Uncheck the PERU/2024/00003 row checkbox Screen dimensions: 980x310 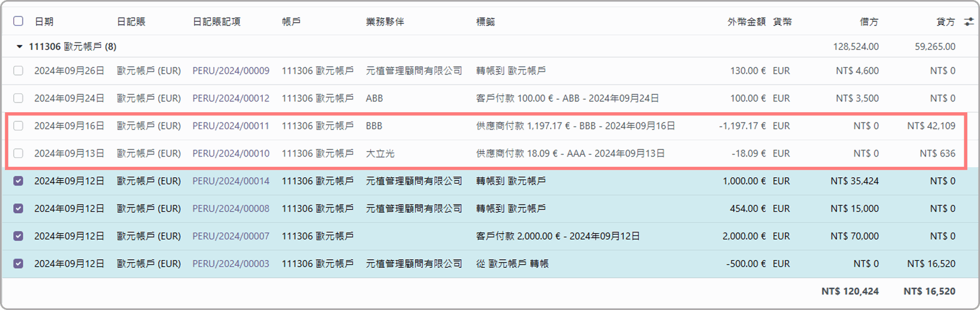(18, 264)
